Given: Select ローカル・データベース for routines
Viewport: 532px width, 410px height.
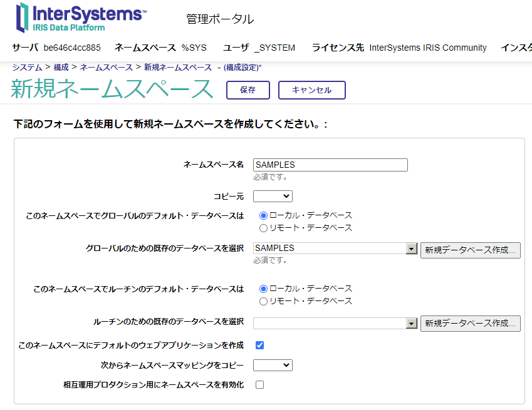Looking at the screenshot, I should (264, 289).
